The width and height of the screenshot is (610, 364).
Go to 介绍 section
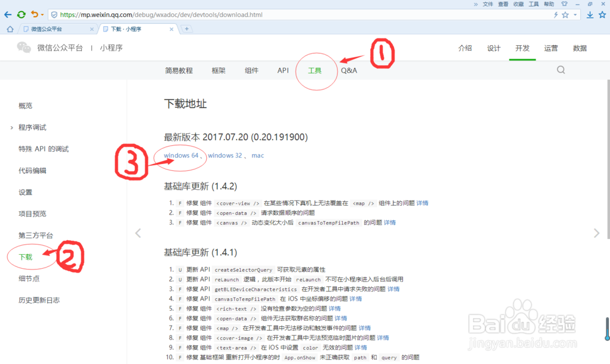pos(465,48)
